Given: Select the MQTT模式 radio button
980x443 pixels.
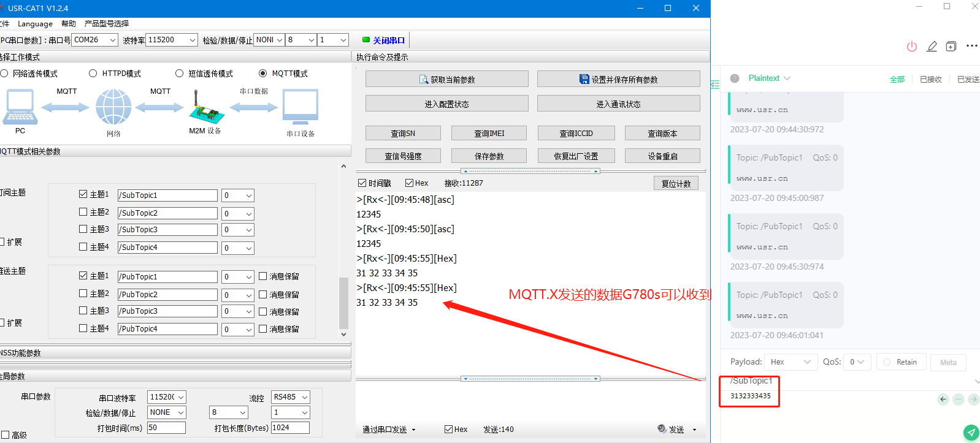Looking at the screenshot, I should point(263,74).
